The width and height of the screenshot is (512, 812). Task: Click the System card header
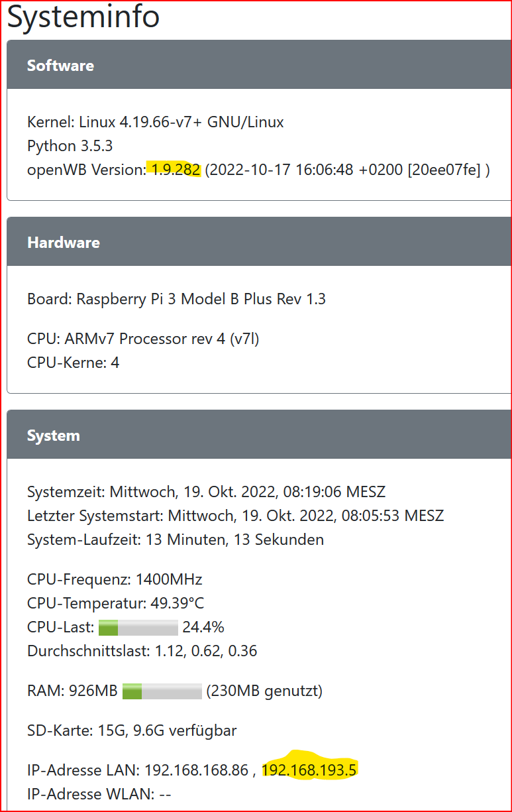pyautogui.click(x=258, y=435)
